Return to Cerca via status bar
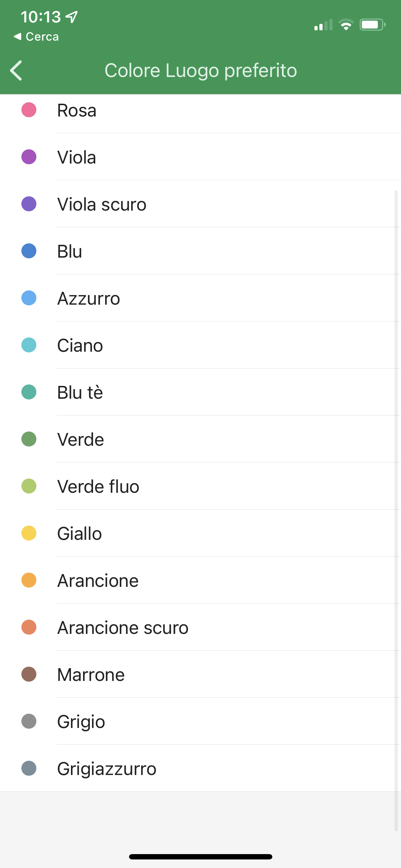This screenshot has width=401, height=868. tap(36, 36)
